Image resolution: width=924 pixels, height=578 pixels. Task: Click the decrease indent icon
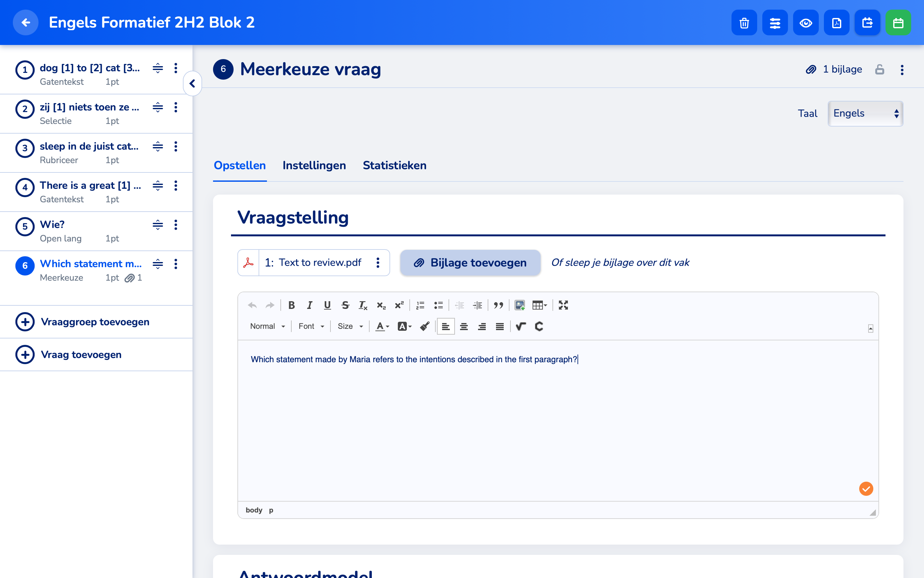(459, 305)
